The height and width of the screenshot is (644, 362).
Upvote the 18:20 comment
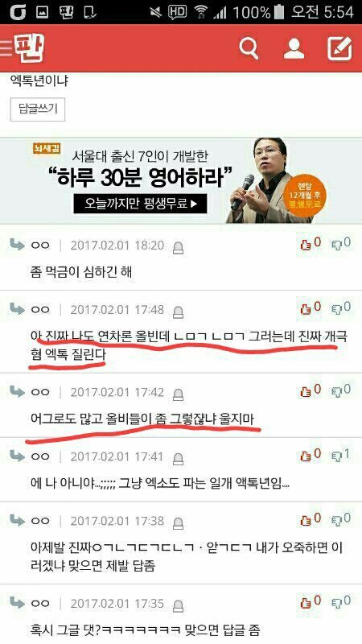click(311, 244)
